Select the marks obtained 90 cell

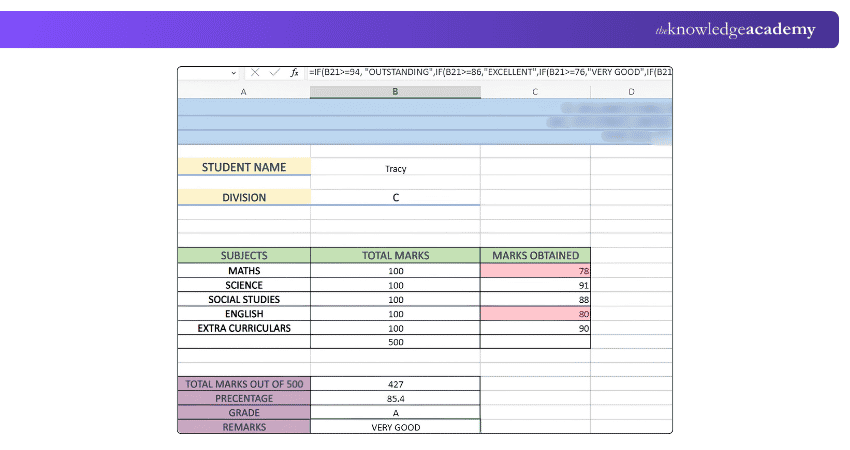coord(536,328)
